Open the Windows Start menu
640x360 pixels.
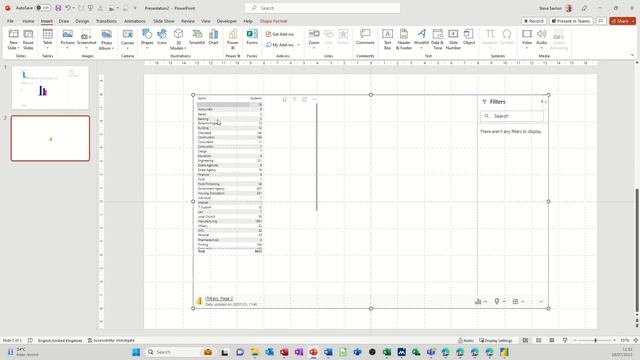pyautogui.click(x=136, y=352)
